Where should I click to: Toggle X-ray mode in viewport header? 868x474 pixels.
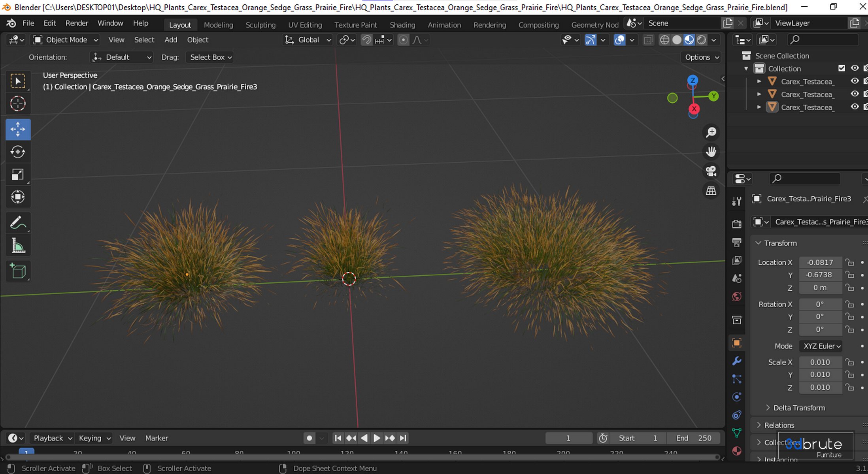(648, 40)
